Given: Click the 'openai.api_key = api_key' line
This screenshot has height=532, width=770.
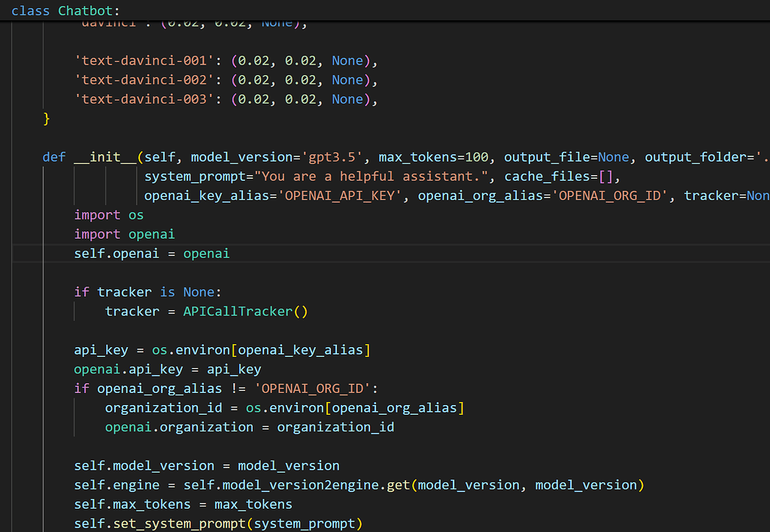Looking at the screenshot, I should pos(168,369).
